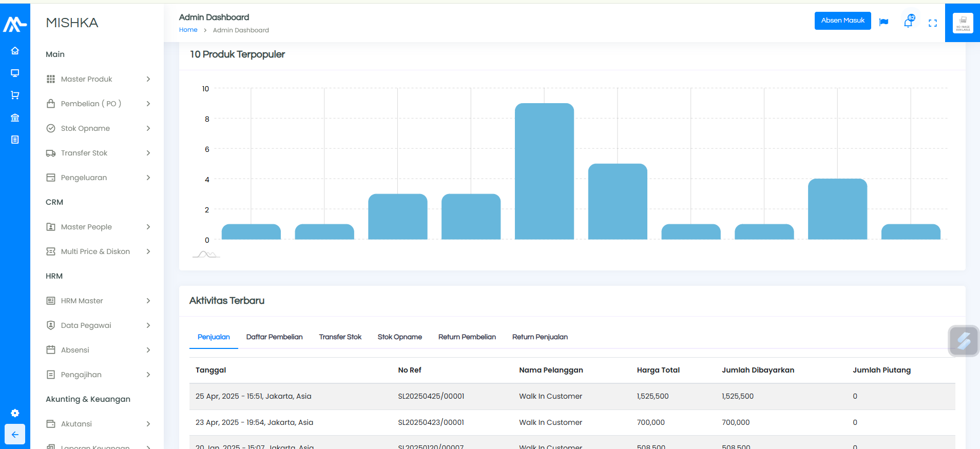Click the shopping cart icon in rail
The width and height of the screenshot is (980, 449).
(x=15, y=95)
